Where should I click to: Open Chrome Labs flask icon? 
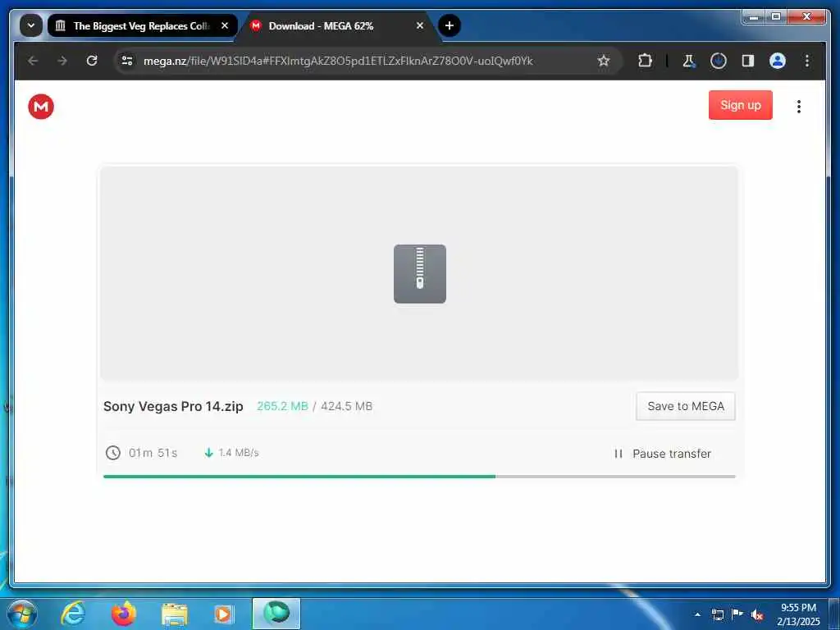tap(689, 61)
